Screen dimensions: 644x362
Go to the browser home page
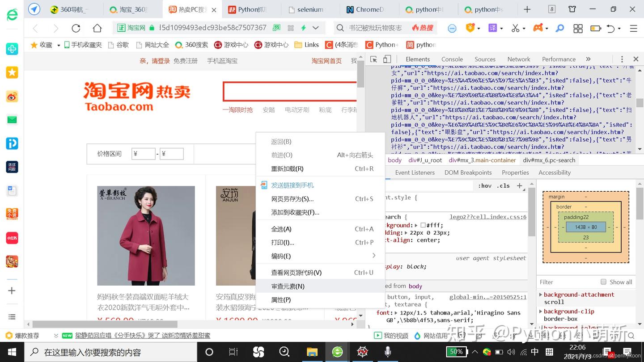[97, 28]
